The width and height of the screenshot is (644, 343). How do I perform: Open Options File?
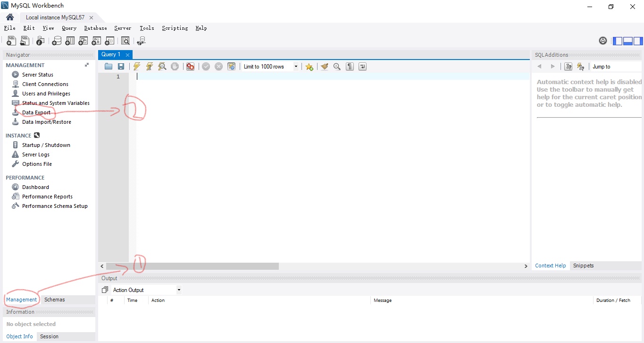point(37,164)
